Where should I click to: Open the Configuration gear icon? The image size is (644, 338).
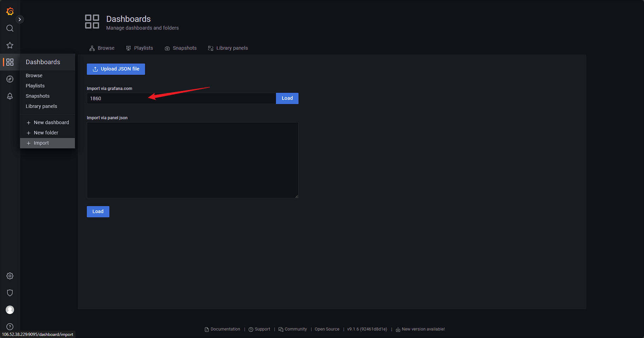click(10, 276)
